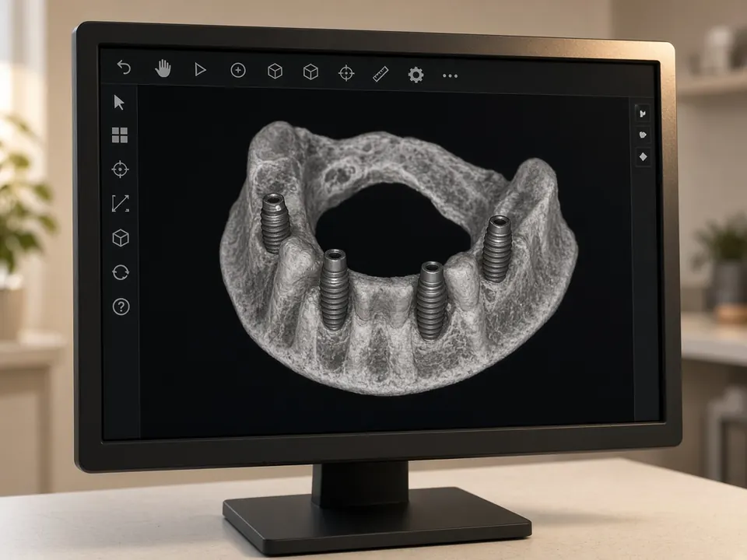The height and width of the screenshot is (560, 747).
Task: Select the rear-left implant in the jaw model
Action: (x=275, y=223)
